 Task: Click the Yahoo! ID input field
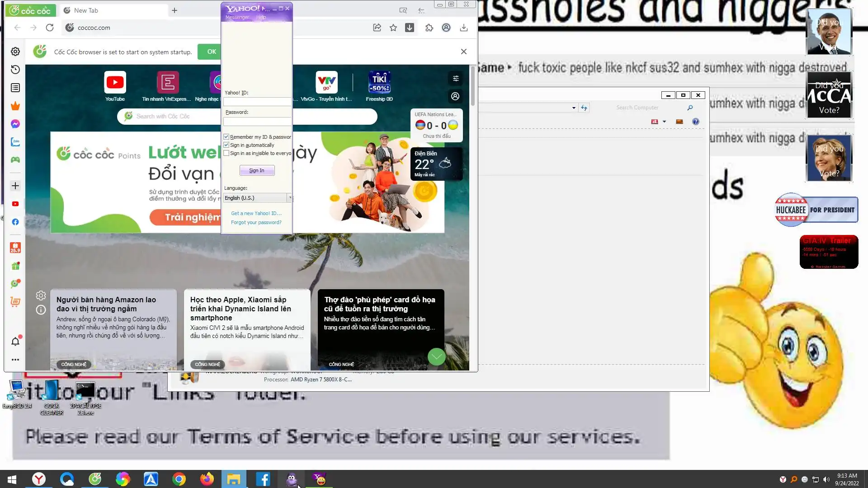257,102
